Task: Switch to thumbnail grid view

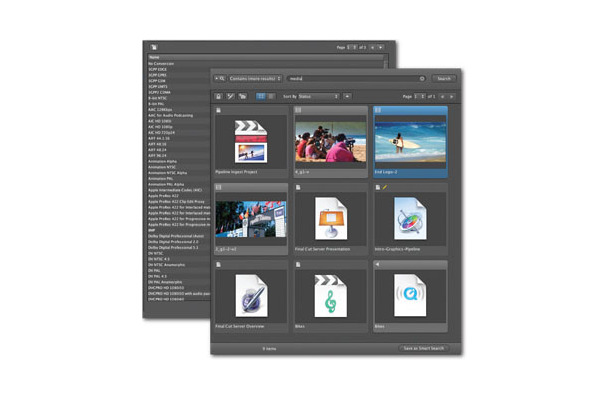Action: 261,96
